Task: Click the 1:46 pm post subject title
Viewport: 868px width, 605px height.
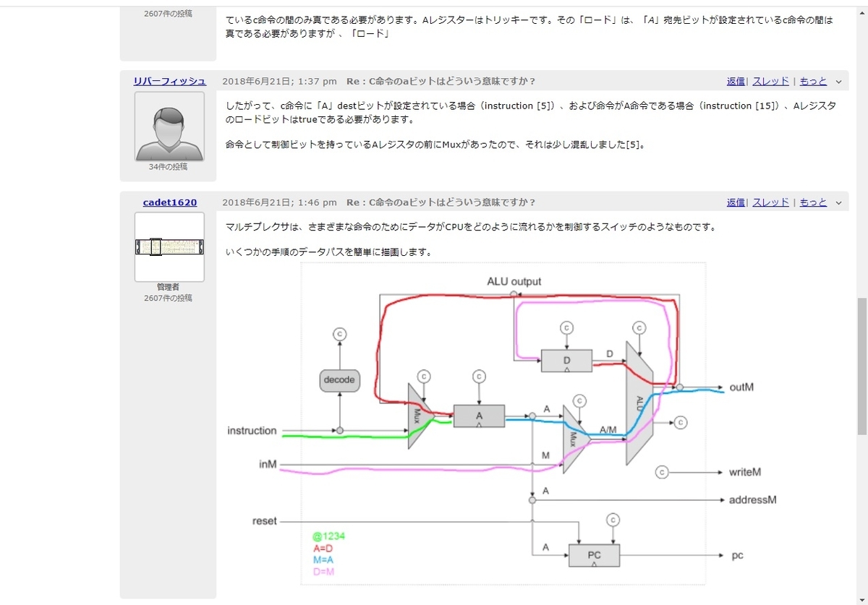Action: coord(441,202)
